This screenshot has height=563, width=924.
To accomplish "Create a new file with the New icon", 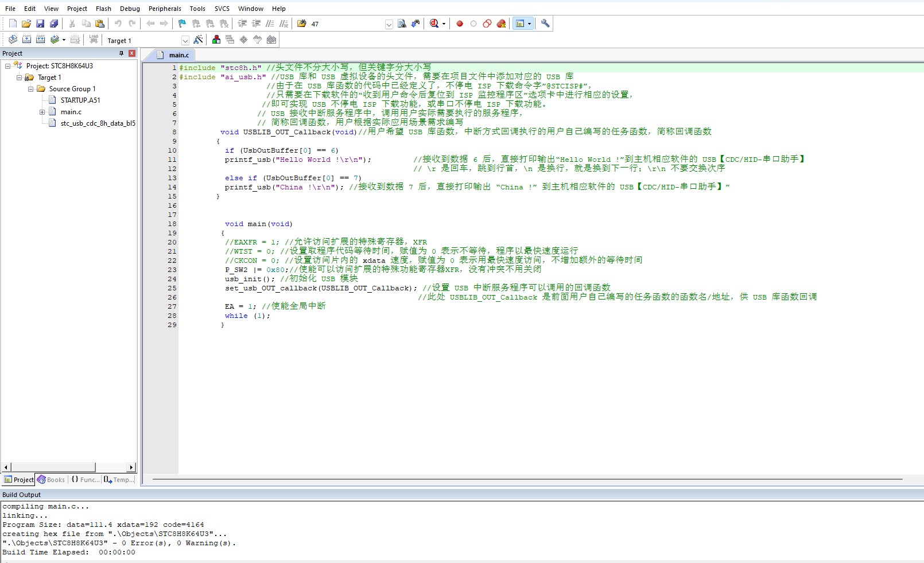I will point(13,24).
